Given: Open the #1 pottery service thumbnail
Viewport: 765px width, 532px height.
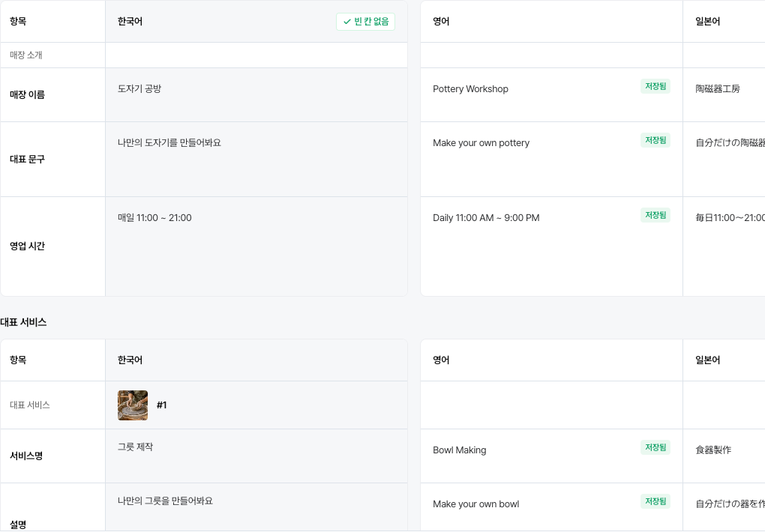Looking at the screenshot, I should click(x=133, y=405).
